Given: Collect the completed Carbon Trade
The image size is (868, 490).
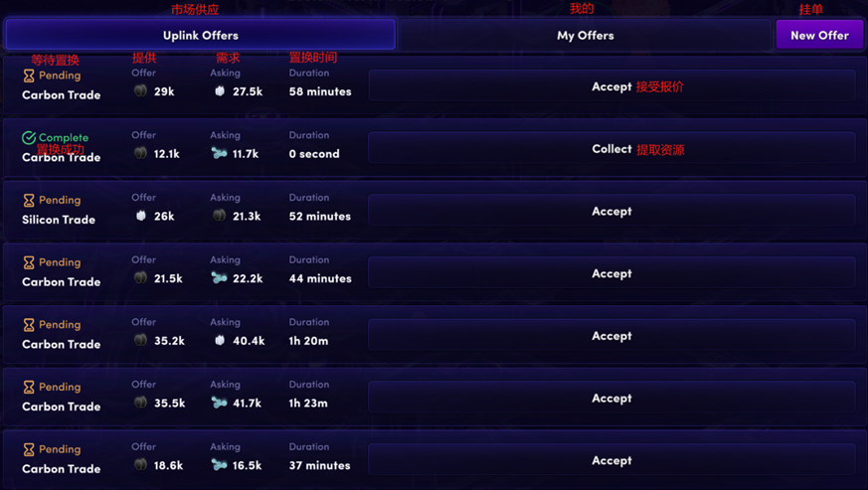Looking at the screenshot, I should pos(611,149).
